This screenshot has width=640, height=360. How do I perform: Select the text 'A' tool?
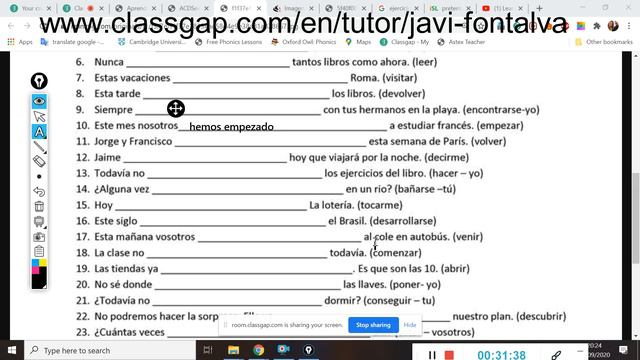click(x=39, y=131)
